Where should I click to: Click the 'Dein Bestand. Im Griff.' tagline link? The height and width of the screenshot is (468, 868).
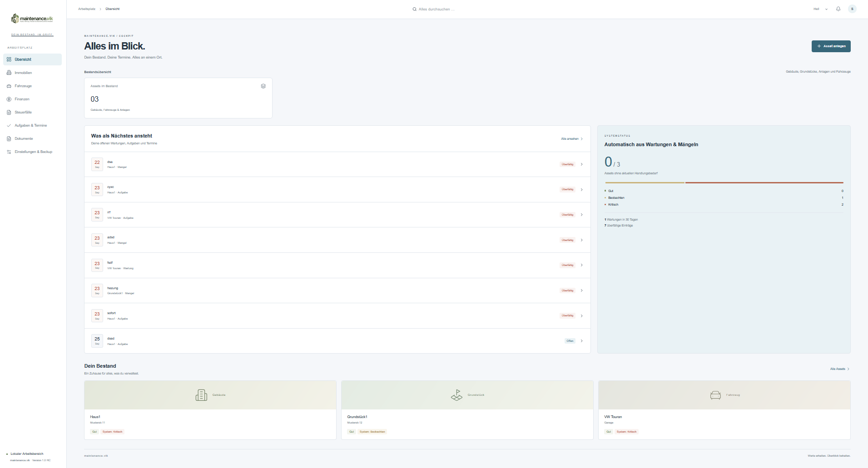coord(32,34)
